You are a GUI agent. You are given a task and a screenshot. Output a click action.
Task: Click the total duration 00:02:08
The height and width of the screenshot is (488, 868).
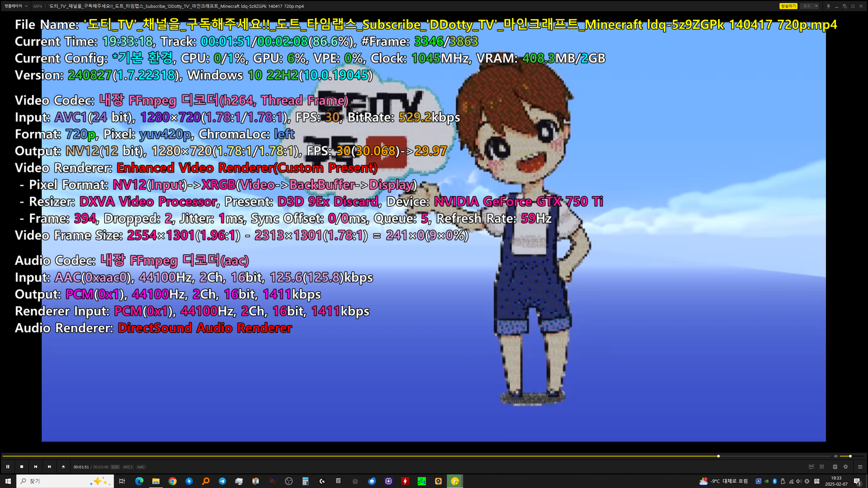click(x=101, y=467)
